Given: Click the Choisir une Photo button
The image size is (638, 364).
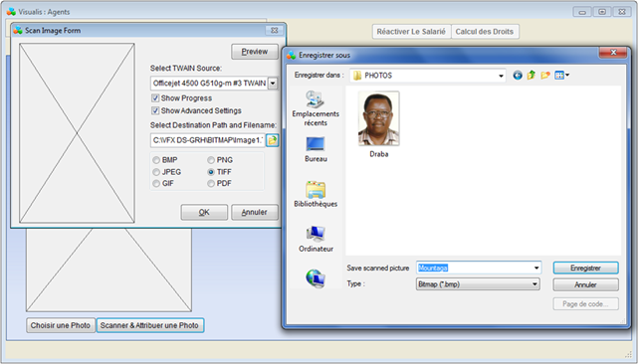Looking at the screenshot, I should tap(61, 325).
